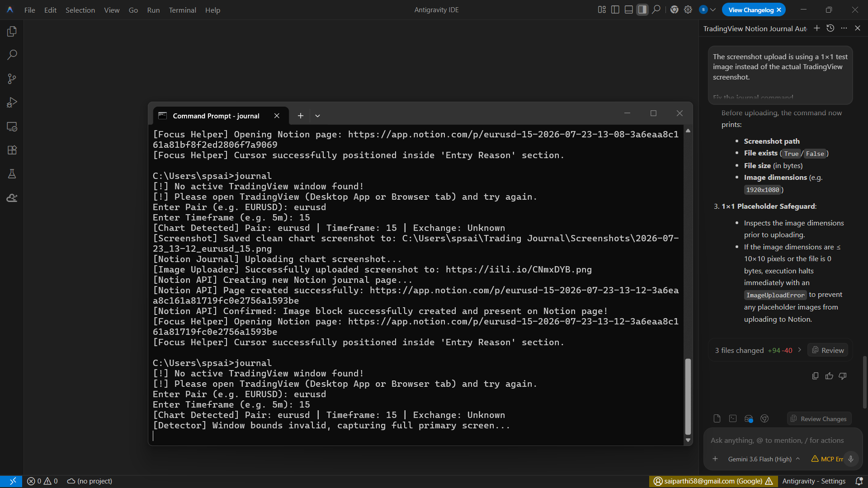The image size is (868, 488).
Task: Click the View Changelog button
Action: [x=751, y=9]
